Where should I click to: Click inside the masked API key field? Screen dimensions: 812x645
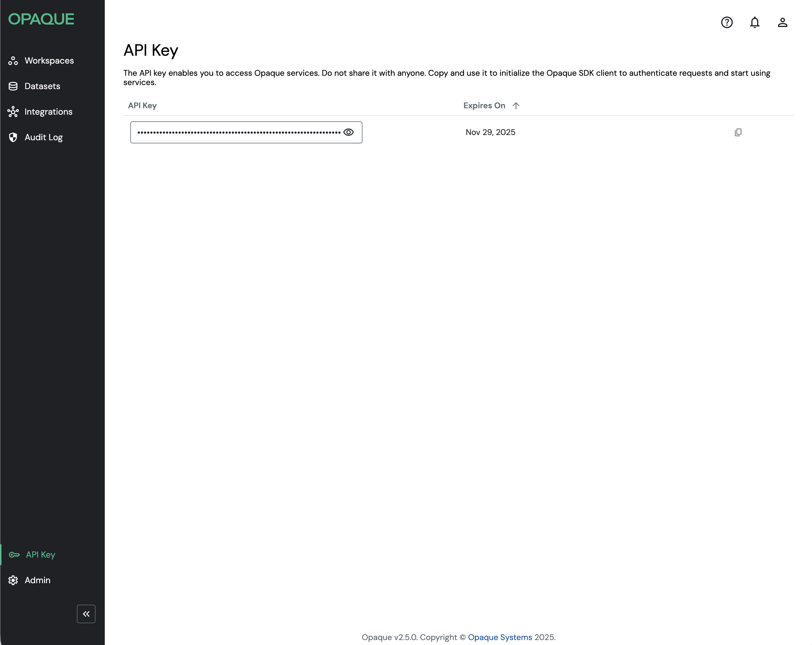(239, 132)
